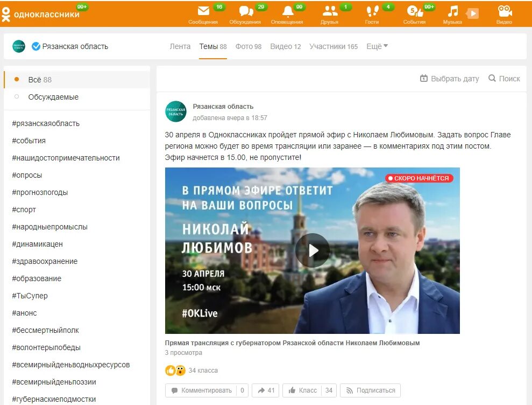This screenshot has height=405, width=532.
Task: Open the Notifications bell icon
Action: (288, 11)
